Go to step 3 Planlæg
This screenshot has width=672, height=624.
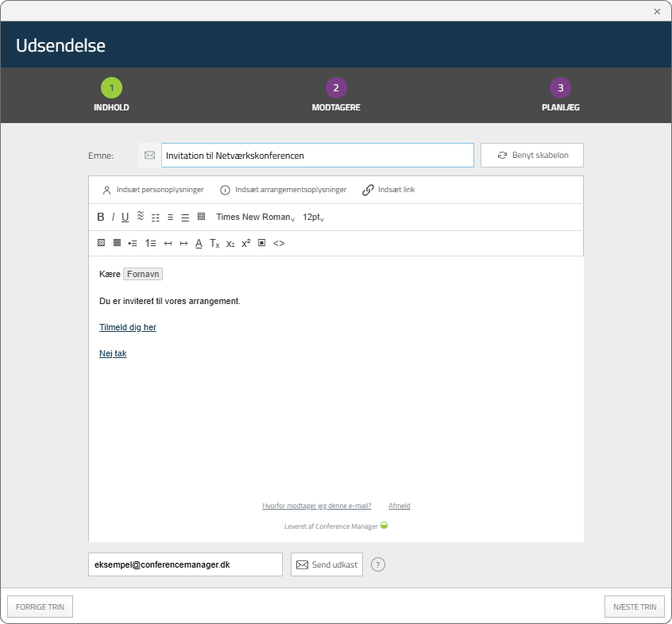click(x=561, y=95)
